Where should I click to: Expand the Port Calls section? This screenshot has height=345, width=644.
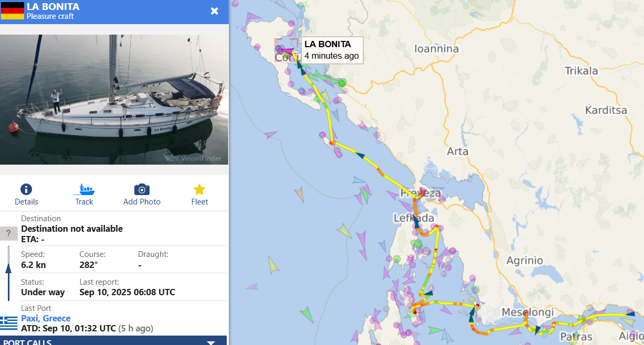click(211, 342)
